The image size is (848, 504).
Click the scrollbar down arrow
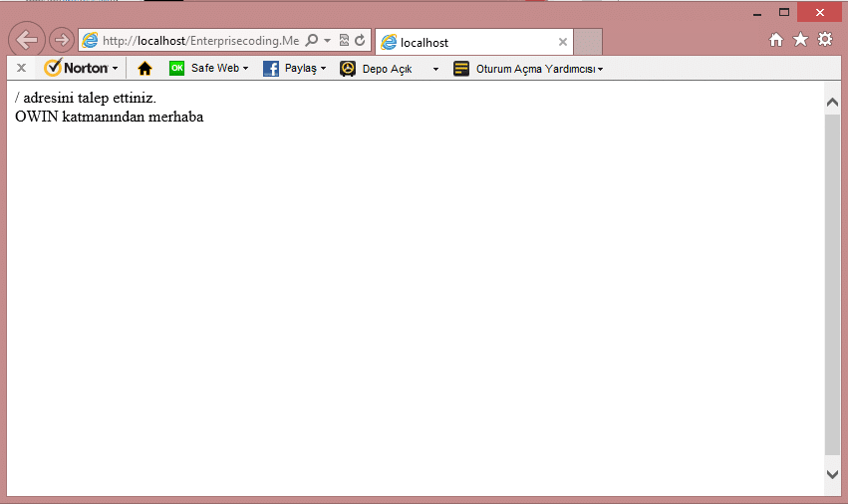[x=832, y=474]
